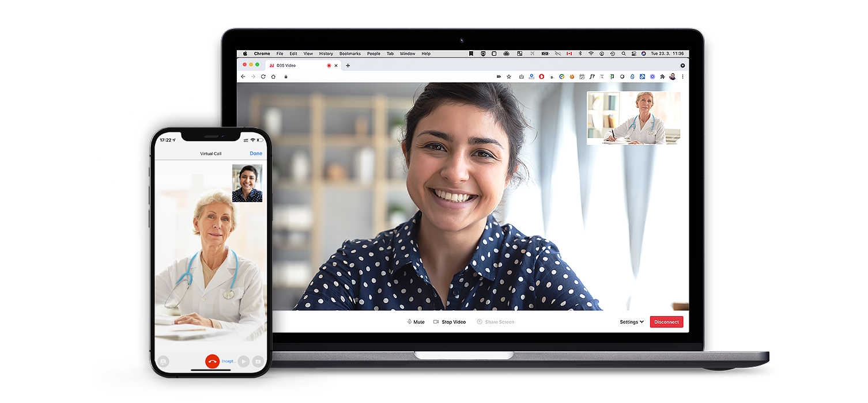Click the red Disconnect button
868x403 pixels.
666,322
